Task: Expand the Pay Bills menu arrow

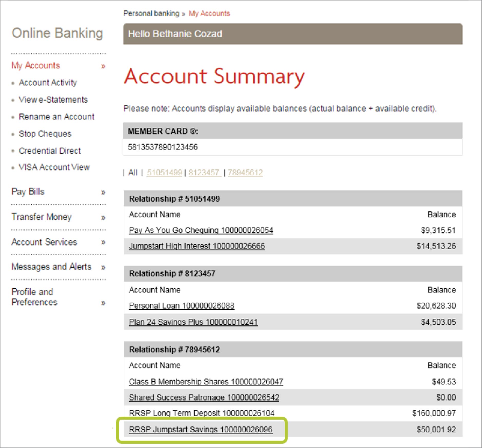Action: (103, 192)
